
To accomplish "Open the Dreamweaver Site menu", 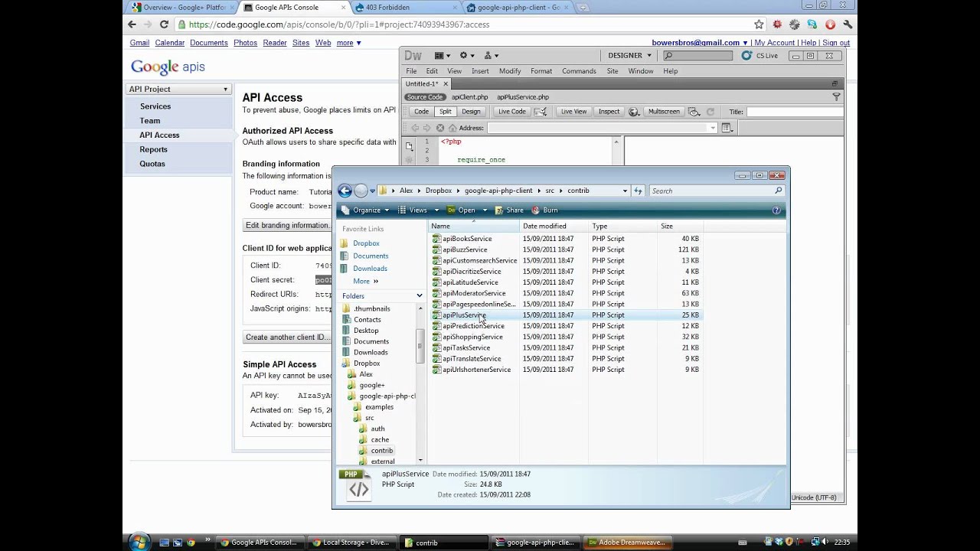I will click(x=612, y=71).
